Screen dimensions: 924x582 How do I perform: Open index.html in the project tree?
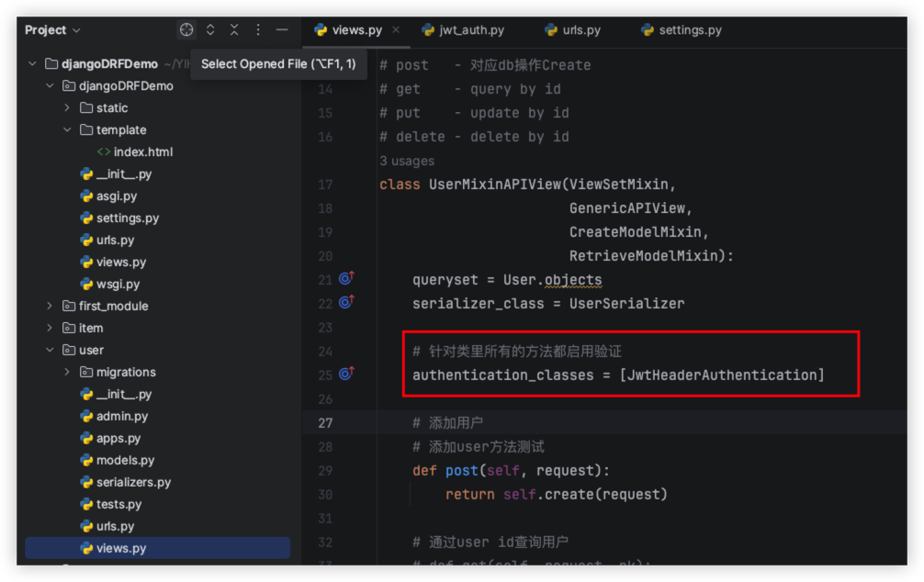[142, 152]
